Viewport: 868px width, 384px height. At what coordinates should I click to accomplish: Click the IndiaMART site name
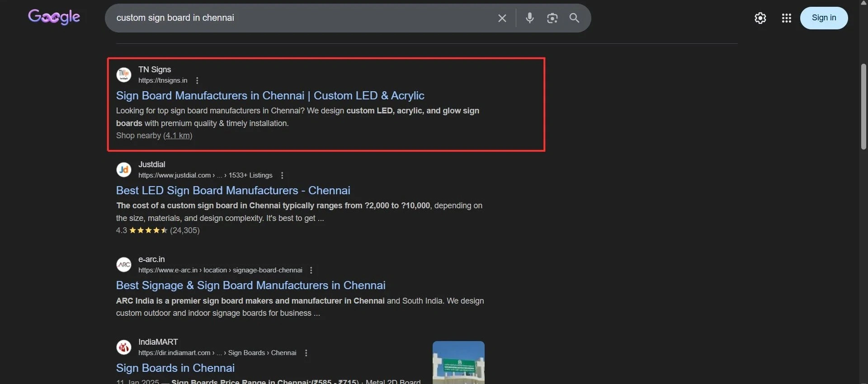(158, 342)
